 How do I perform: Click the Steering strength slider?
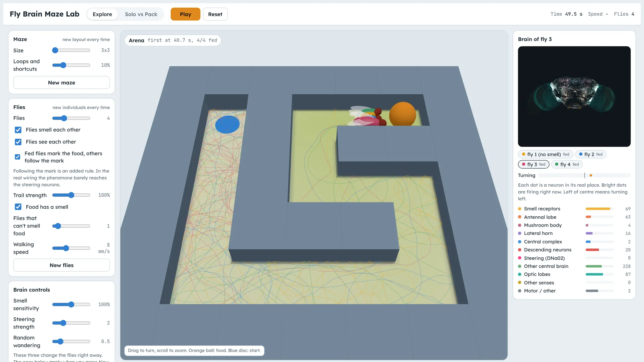[71, 323]
